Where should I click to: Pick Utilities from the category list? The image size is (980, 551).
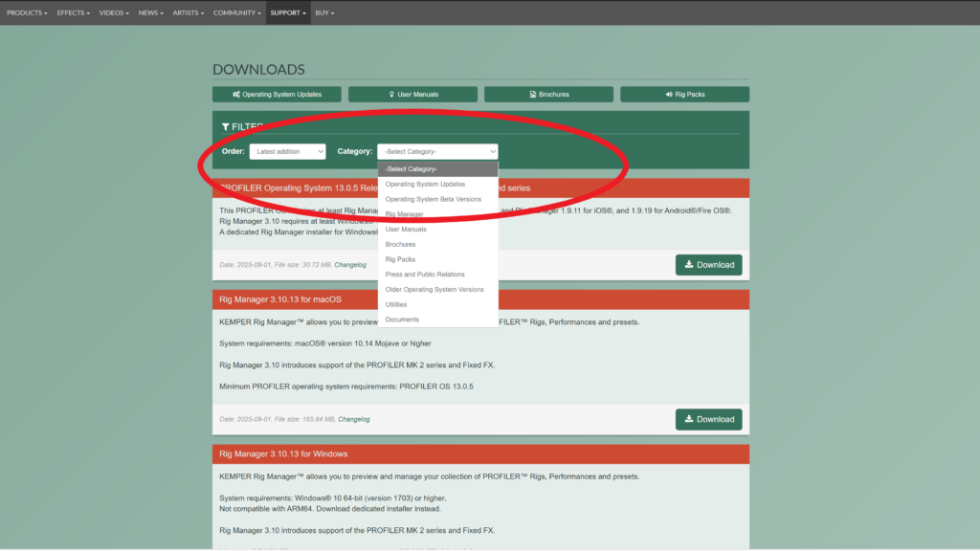(396, 304)
